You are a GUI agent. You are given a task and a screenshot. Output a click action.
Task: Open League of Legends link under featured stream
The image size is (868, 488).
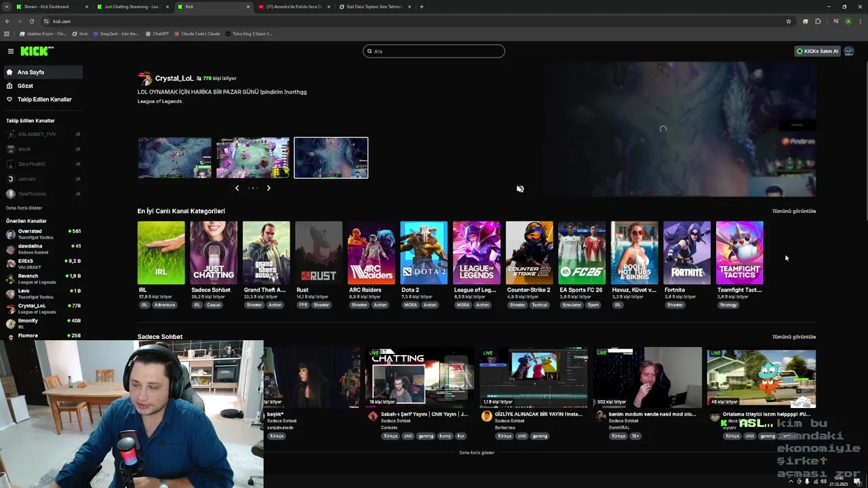(x=159, y=101)
